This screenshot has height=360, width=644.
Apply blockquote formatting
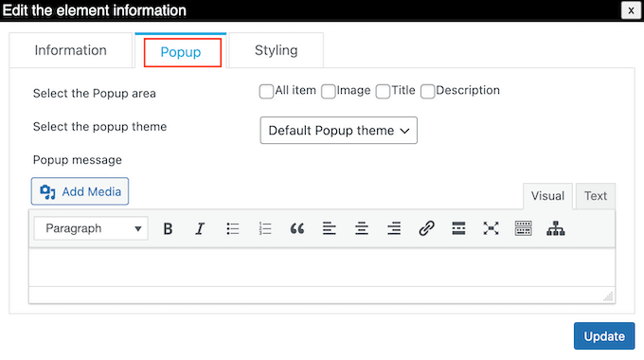tap(297, 228)
